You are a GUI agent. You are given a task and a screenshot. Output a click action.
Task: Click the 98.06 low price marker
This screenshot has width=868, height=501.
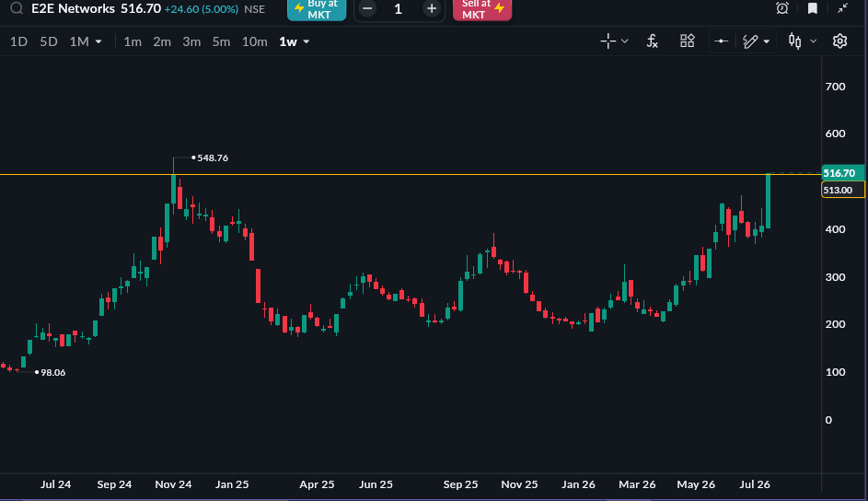click(53, 373)
